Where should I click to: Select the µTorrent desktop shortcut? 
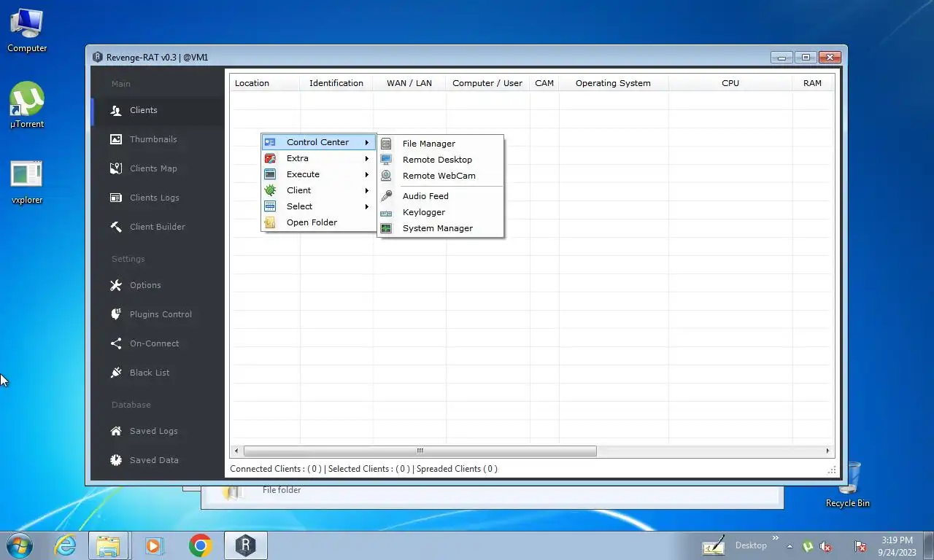coord(27,106)
